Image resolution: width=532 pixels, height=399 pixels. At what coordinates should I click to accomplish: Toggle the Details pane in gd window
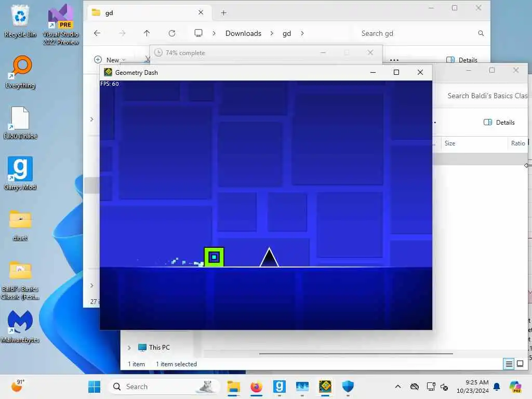pyautogui.click(x=462, y=60)
